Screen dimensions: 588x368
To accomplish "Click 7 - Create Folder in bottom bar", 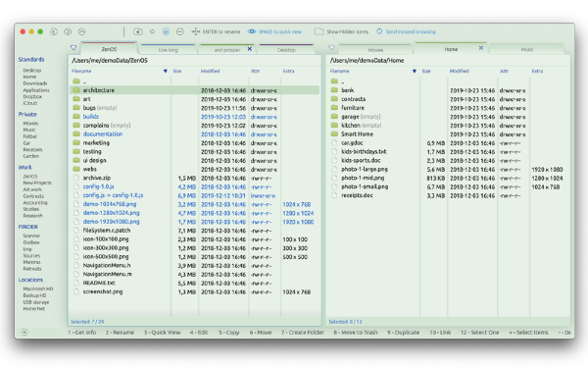I will pos(303,333).
